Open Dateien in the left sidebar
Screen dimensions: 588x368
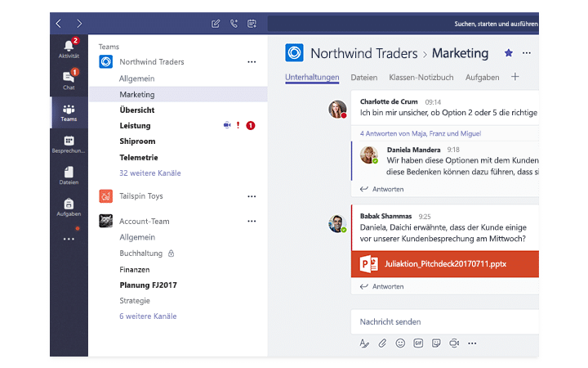pos(69,176)
